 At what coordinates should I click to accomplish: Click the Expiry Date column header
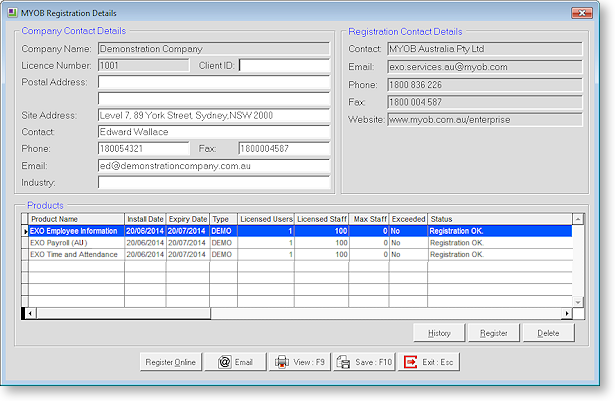pyautogui.click(x=187, y=219)
